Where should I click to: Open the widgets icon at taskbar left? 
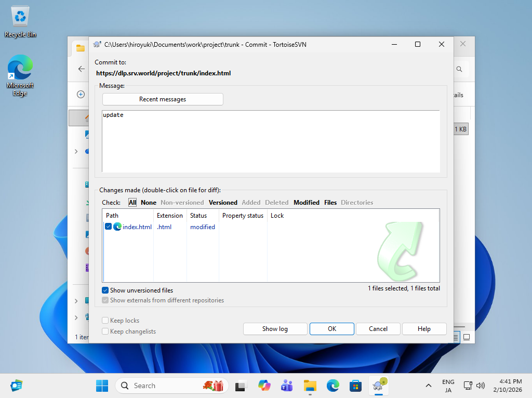pos(16,386)
